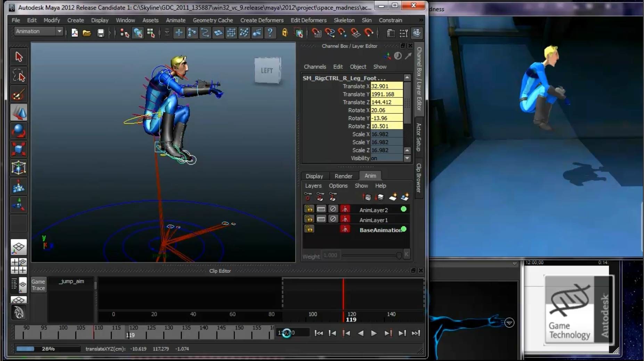The height and width of the screenshot is (361, 644).
Task: Open the Help question mark icon
Action: point(270,33)
